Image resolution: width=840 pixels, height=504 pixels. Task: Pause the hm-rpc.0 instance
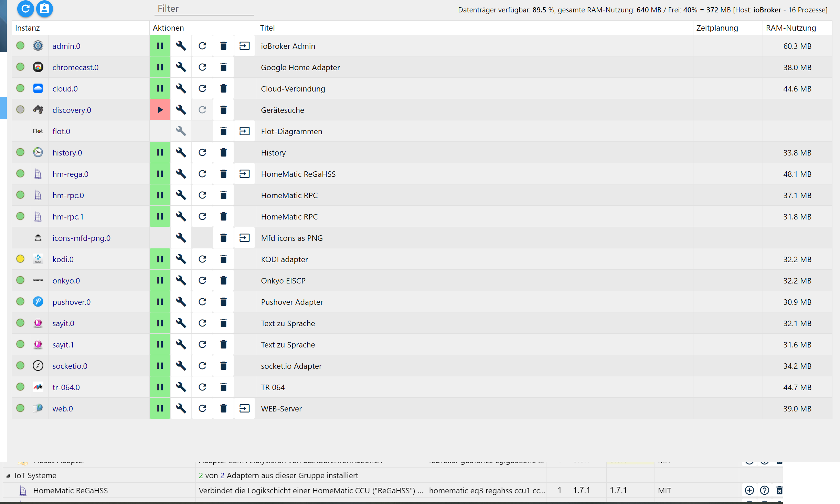tap(160, 195)
